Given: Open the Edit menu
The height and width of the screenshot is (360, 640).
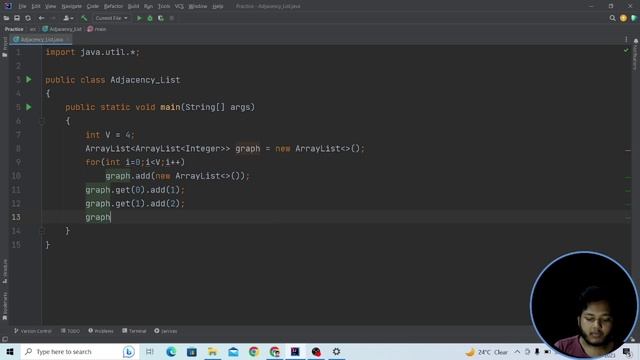Looking at the screenshot, I should (36, 6).
